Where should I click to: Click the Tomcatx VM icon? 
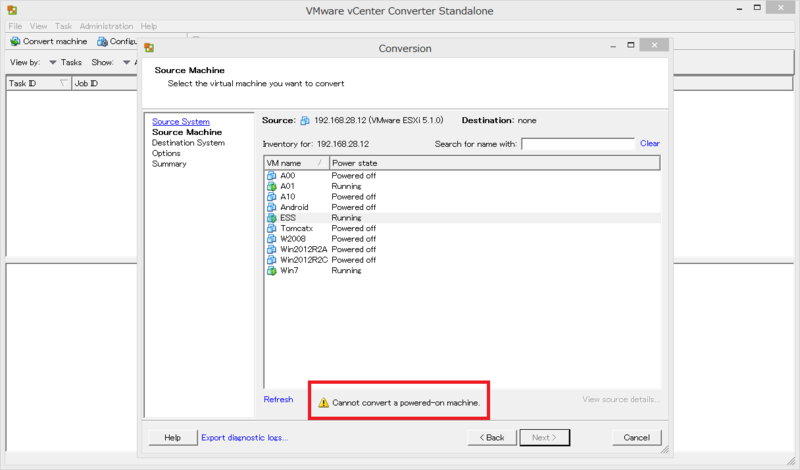point(271,228)
